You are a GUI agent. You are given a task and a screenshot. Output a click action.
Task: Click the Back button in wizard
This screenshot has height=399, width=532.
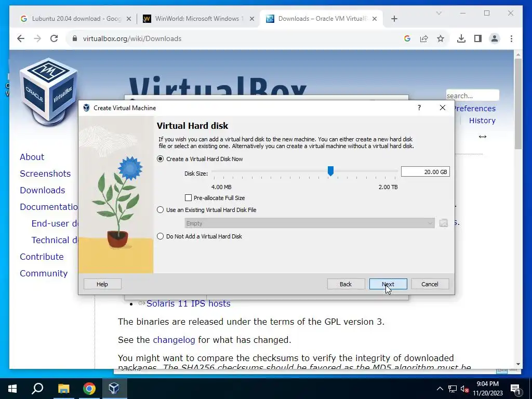346,284
